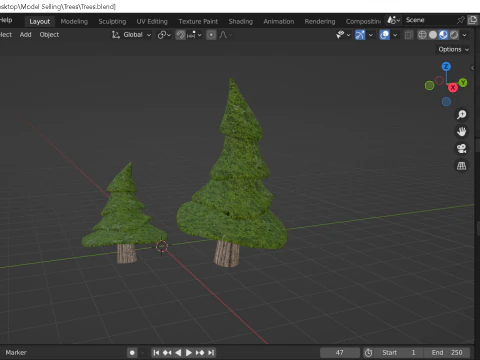Open the Add menu
This screenshot has height=360, width=480.
pos(25,35)
